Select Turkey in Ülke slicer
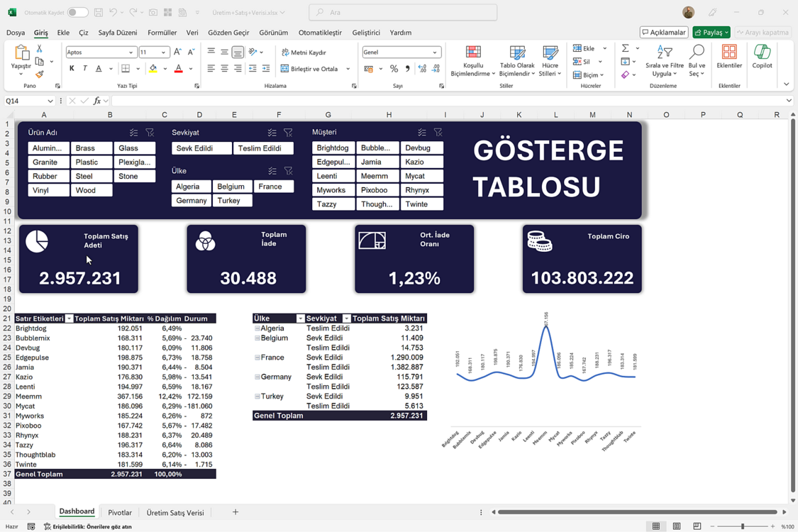The width and height of the screenshot is (798, 532). pos(233,201)
